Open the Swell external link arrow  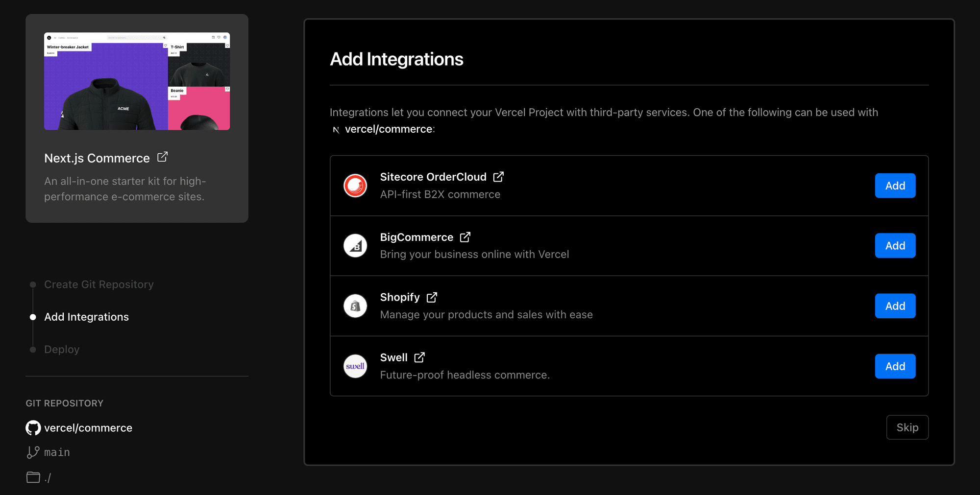click(x=419, y=357)
